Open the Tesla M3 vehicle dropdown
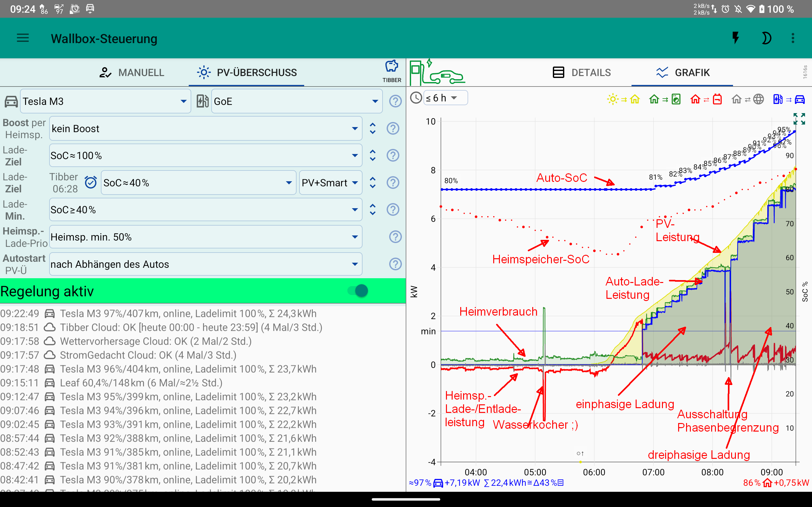Image resolution: width=812 pixels, height=507 pixels. 105,101
